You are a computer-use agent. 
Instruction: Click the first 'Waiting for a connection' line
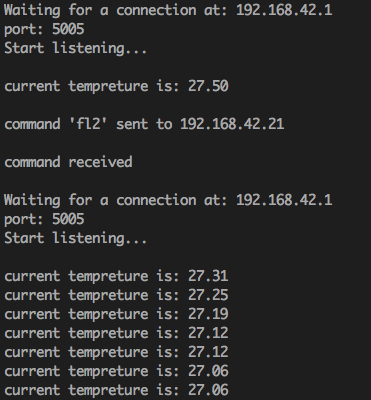tap(168, 10)
